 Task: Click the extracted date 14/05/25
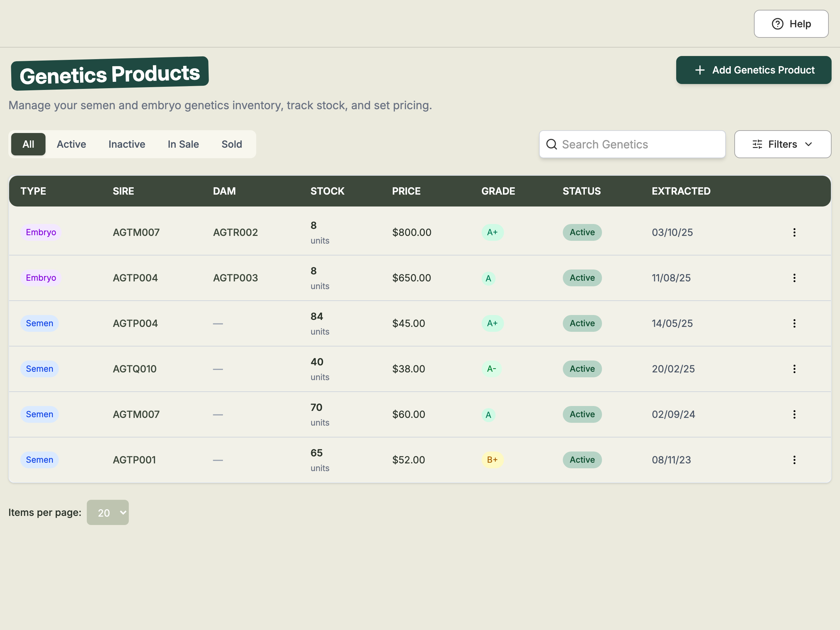tap(672, 323)
